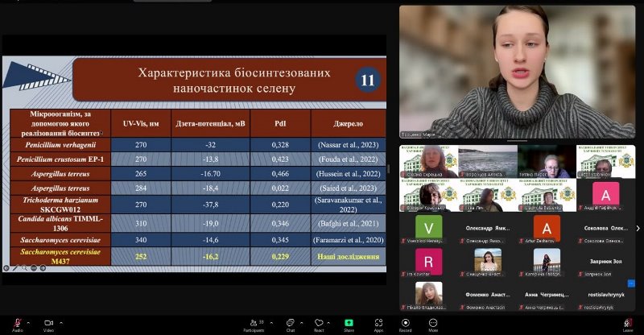Click citation (Saied et al., 2023)

(x=349, y=188)
